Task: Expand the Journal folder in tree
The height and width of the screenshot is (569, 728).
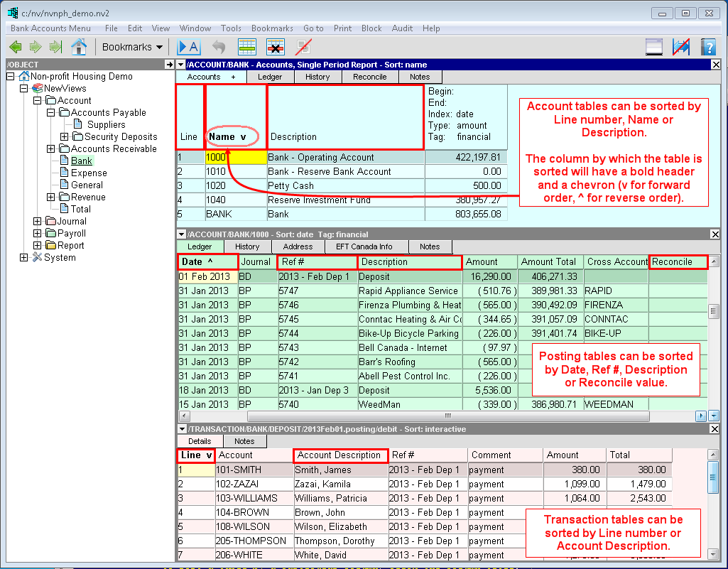Action: click(x=38, y=222)
